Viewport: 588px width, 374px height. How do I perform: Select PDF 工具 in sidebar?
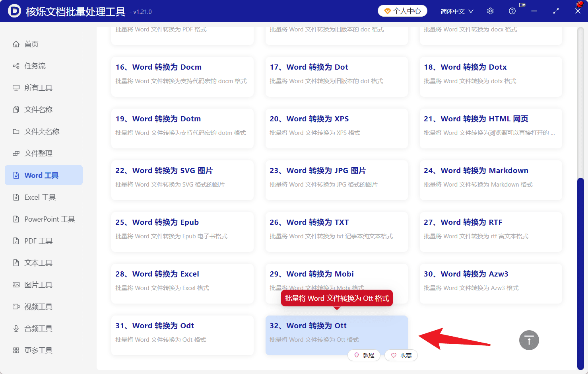pos(44,241)
